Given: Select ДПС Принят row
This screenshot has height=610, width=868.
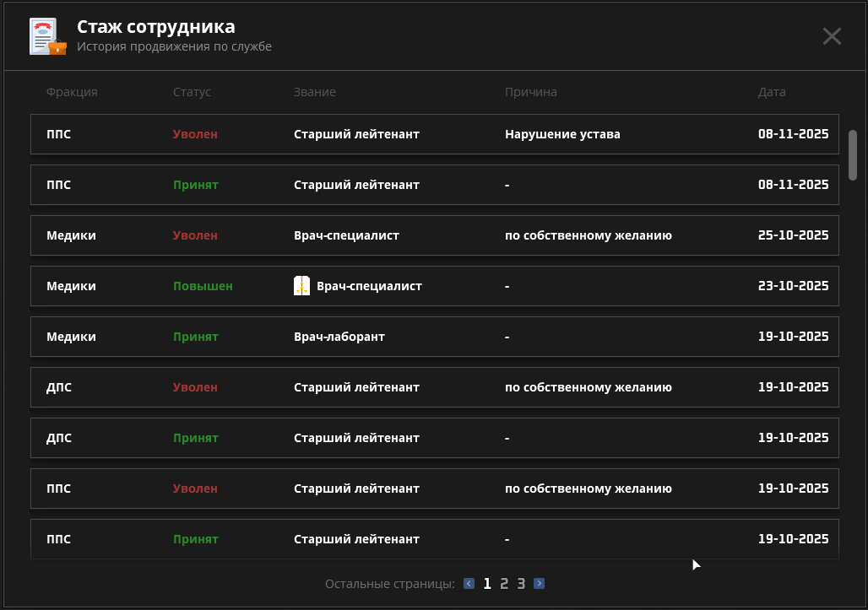Looking at the screenshot, I should coord(434,438).
